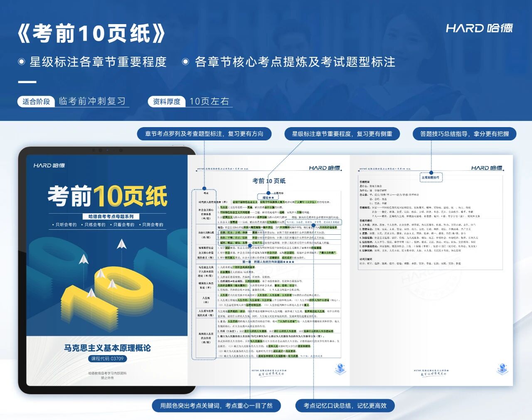532x420 pixels.
Task: Click the 哈德教育自考学习内部资料 notice
Action: pos(108,373)
